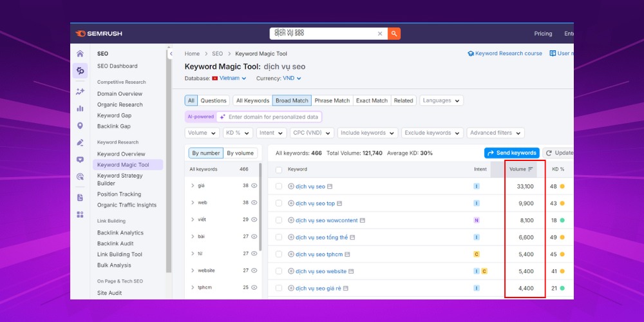Open the Vietnam database dropdown

tap(229, 78)
